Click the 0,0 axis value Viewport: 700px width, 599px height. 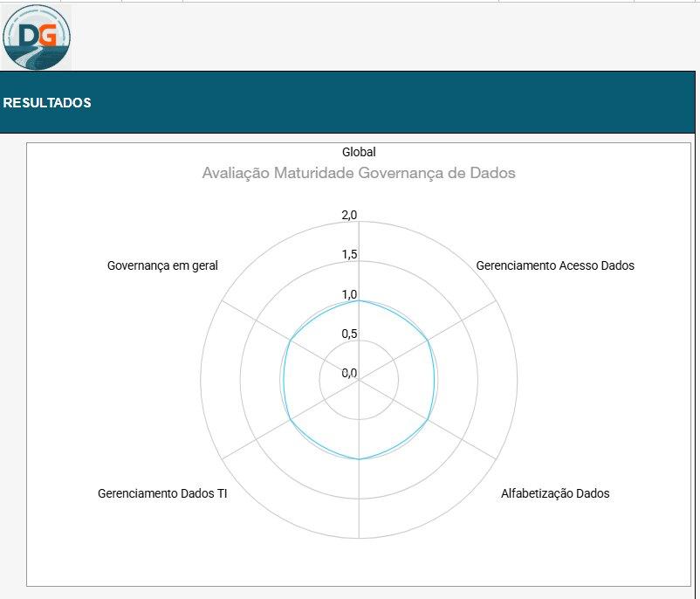(x=349, y=373)
